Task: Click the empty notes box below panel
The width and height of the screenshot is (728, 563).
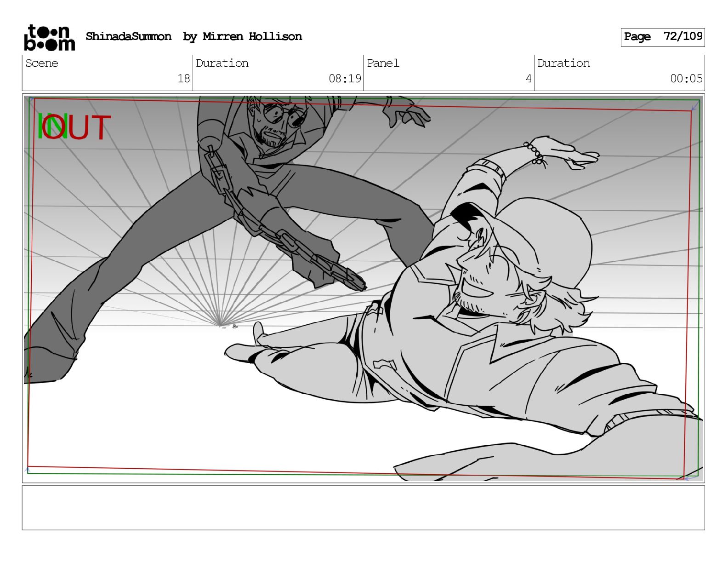Action: 363,508
